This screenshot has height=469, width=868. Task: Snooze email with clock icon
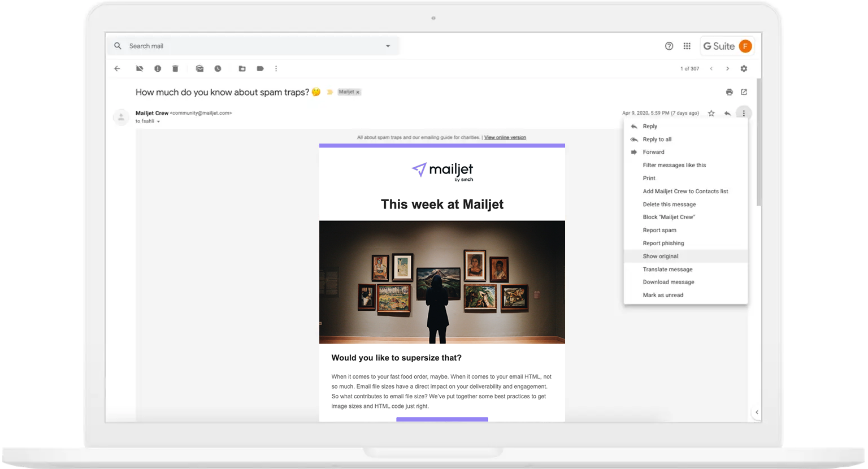pyautogui.click(x=218, y=68)
